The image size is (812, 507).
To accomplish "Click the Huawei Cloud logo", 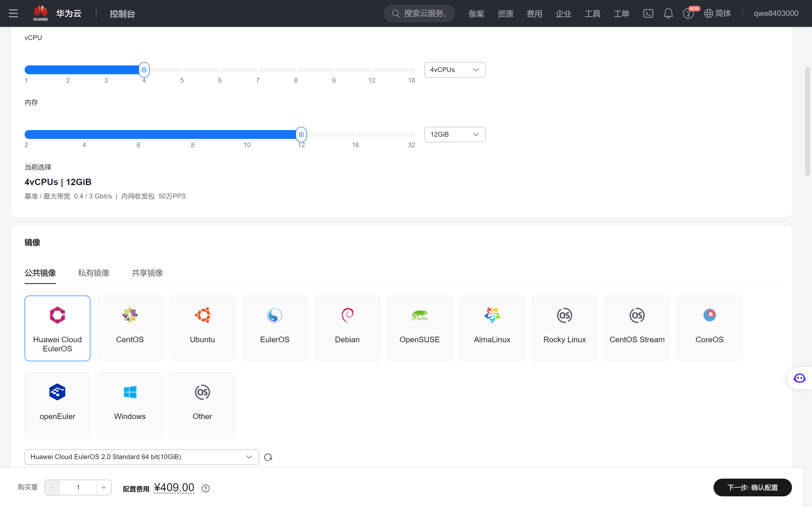I will tap(57, 13).
